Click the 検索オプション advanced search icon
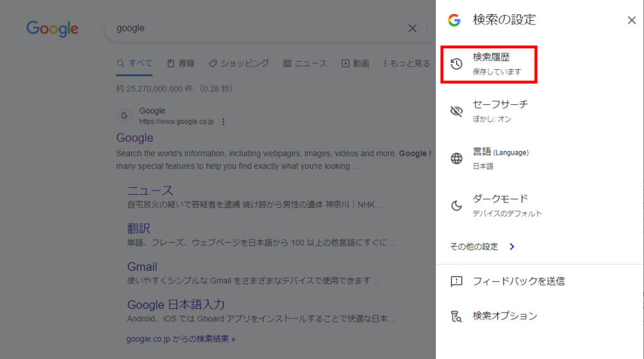The height and width of the screenshot is (359, 644). click(457, 316)
